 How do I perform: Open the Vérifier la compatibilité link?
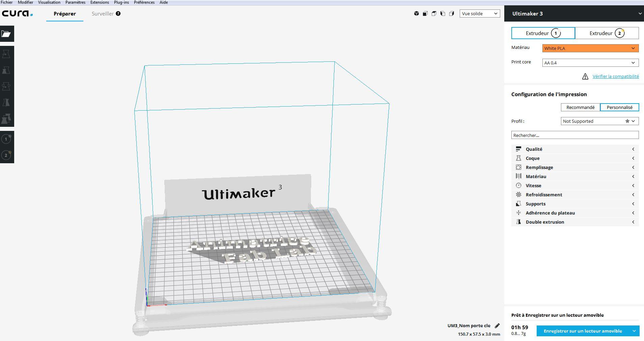click(616, 77)
